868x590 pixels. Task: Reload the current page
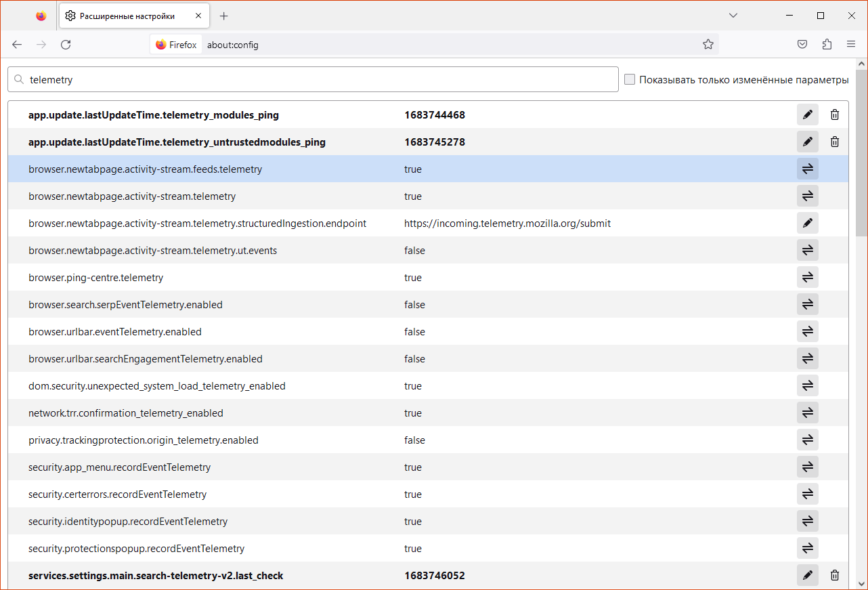[x=66, y=45]
